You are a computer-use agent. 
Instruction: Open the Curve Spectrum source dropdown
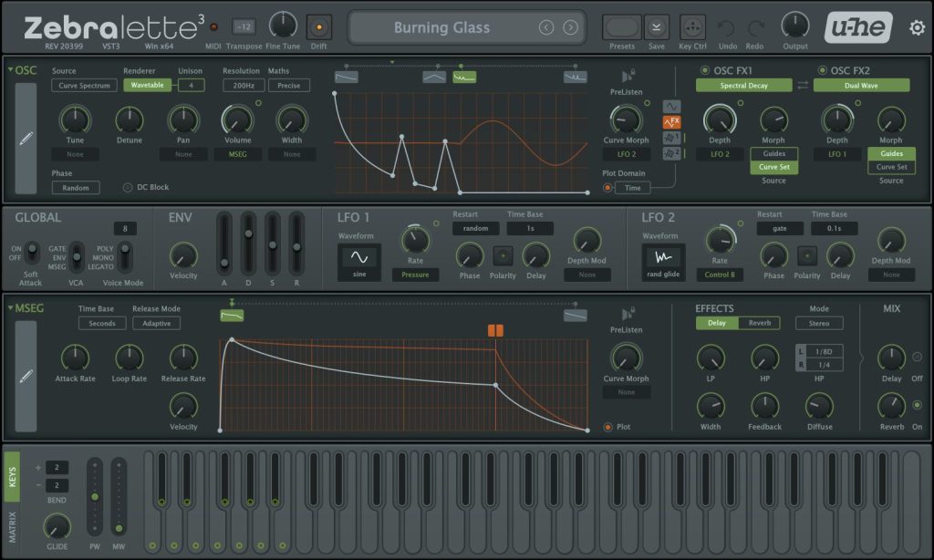point(84,85)
